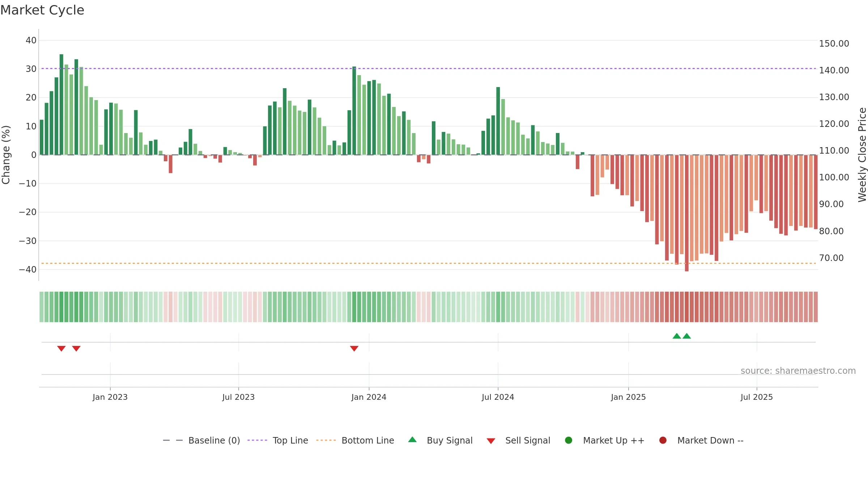Image resolution: width=868 pixels, height=488 pixels.
Task: Click the Sell Signal legend label
Action: tap(528, 440)
